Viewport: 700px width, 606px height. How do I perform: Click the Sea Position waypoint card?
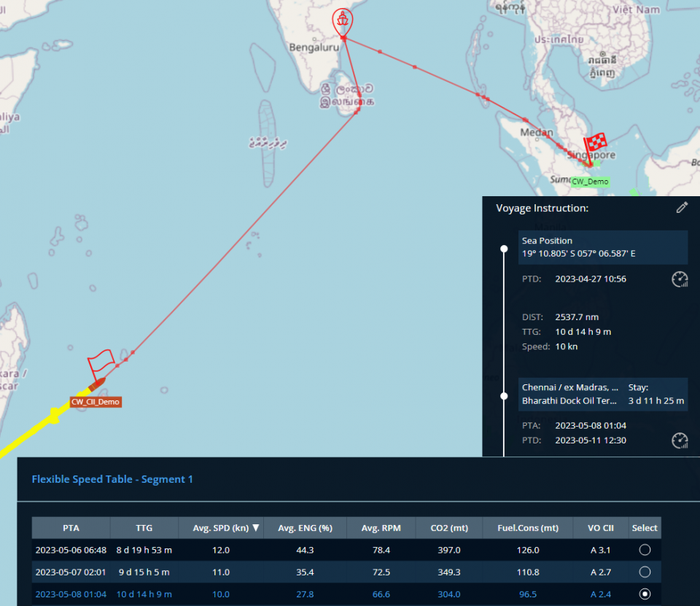(603, 247)
